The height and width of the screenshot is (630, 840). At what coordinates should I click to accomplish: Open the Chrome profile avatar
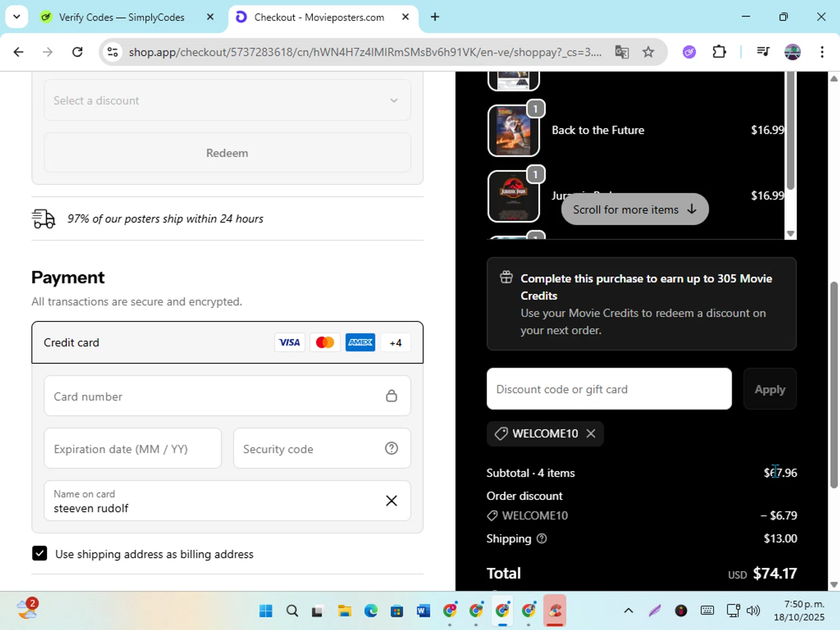point(792,52)
